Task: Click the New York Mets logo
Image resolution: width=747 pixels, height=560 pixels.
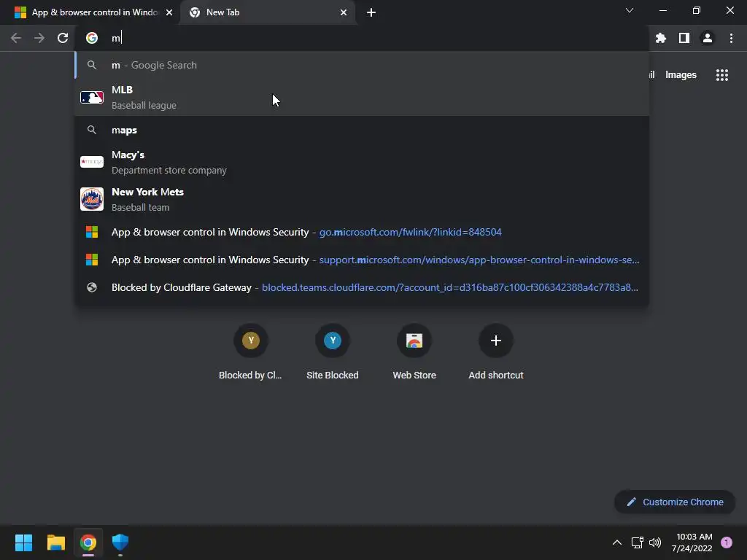Action: [92, 199]
